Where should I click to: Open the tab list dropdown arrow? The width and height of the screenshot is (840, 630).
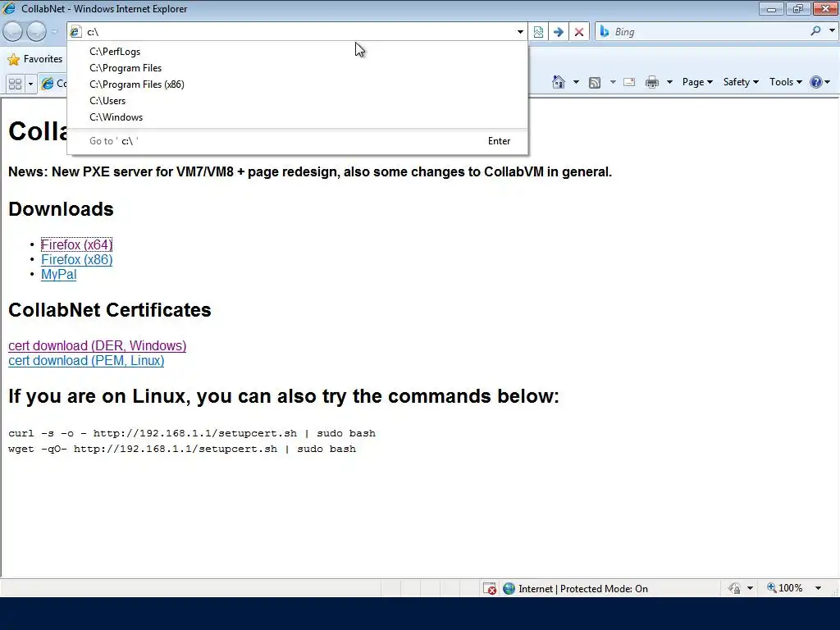30,84
